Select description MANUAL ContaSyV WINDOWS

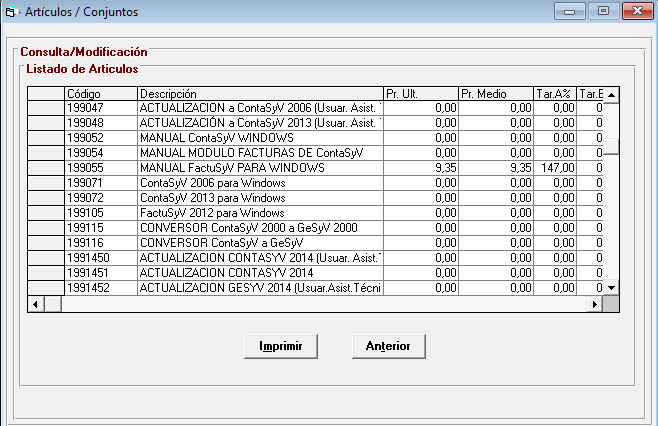pos(260,138)
